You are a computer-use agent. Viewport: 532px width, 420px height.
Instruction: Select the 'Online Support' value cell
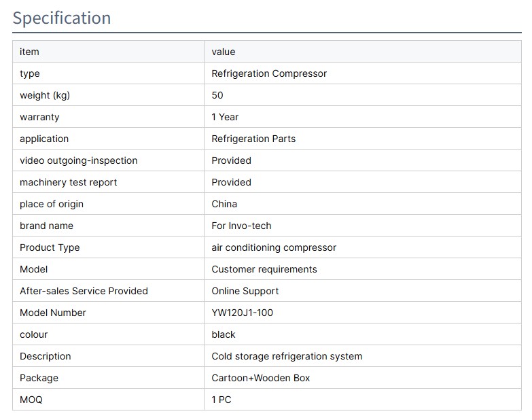point(245,291)
